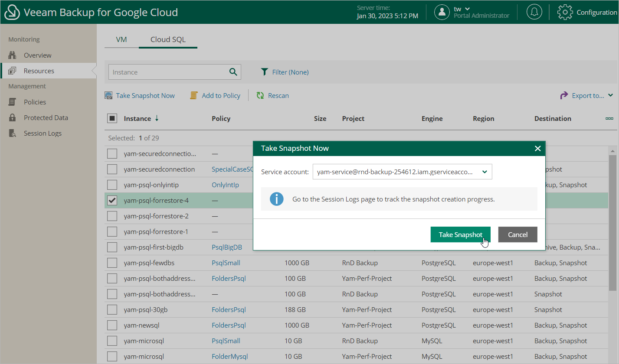Check the yam-newsql checkbox
The height and width of the screenshot is (364, 619).
[x=112, y=325]
